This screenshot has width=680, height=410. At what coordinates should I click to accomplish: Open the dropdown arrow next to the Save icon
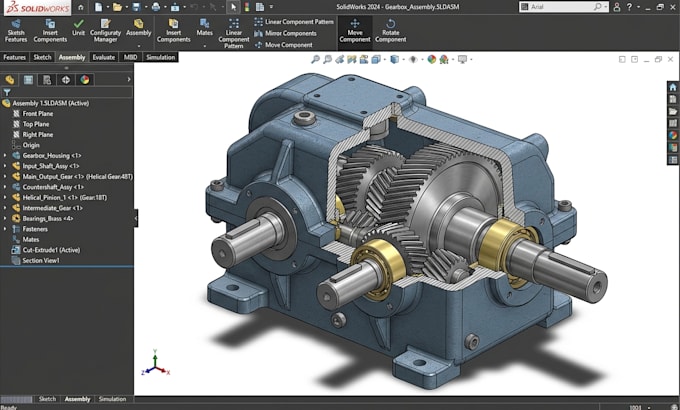pos(146,7)
